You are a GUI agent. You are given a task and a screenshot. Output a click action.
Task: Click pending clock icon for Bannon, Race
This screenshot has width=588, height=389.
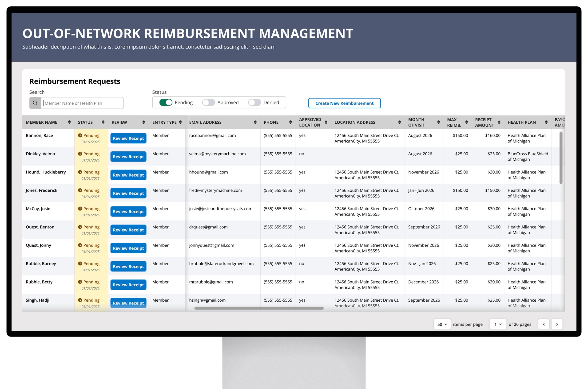click(80, 135)
